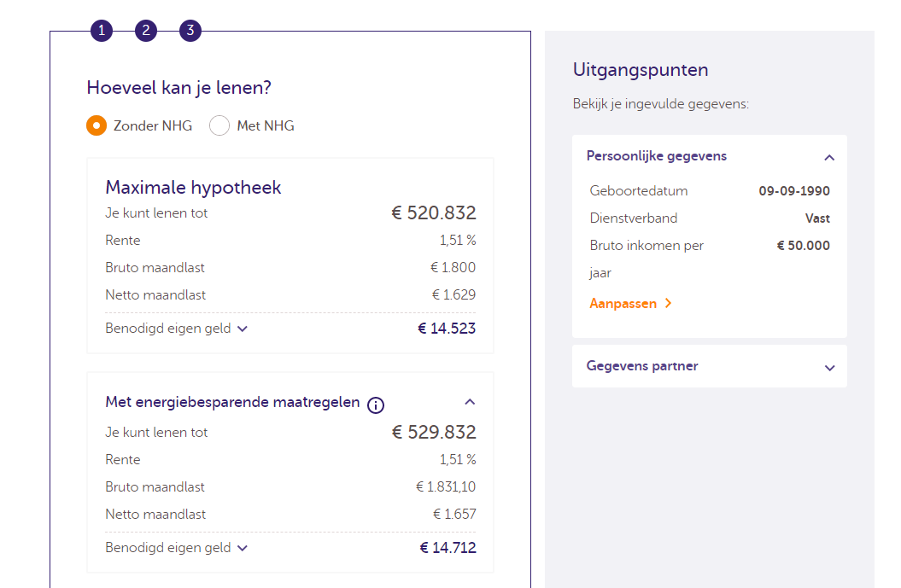
Task: Select step 1 indicator circle
Action: (x=101, y=31)
